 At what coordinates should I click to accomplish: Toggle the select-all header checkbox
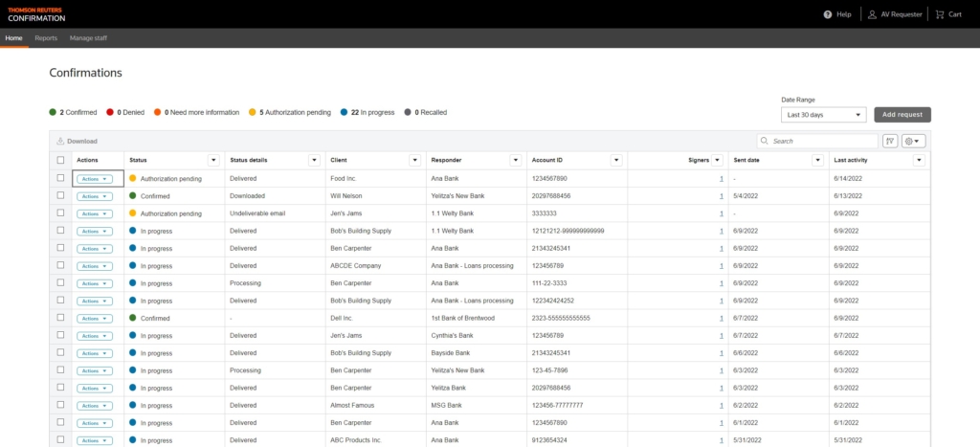point(61,160)
